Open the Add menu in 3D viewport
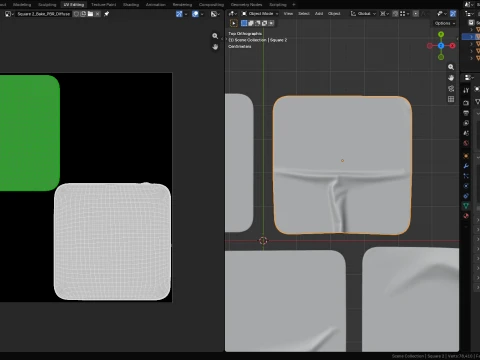The height and width of the screenshot is (360, 480). [319, 14]
